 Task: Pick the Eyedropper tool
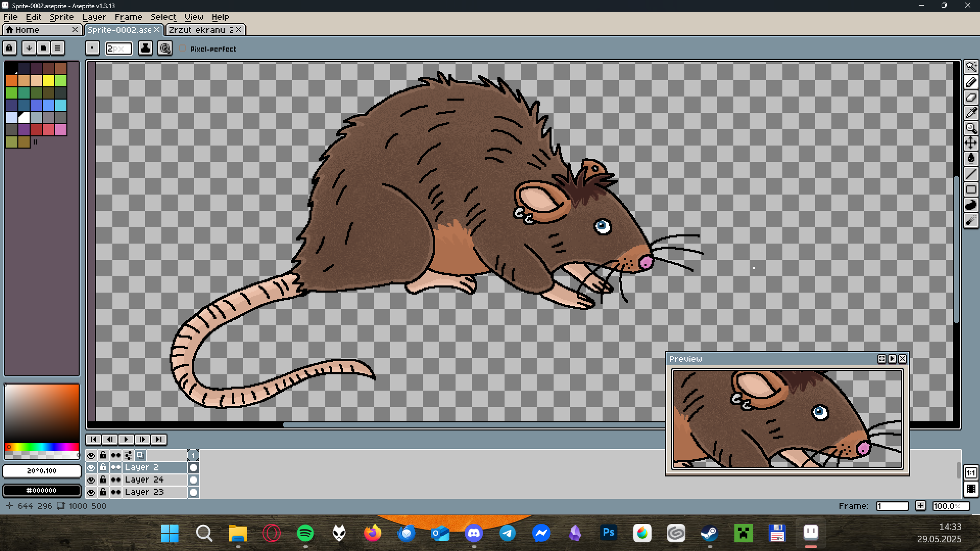pyautogui.click(x=971, y=113)
